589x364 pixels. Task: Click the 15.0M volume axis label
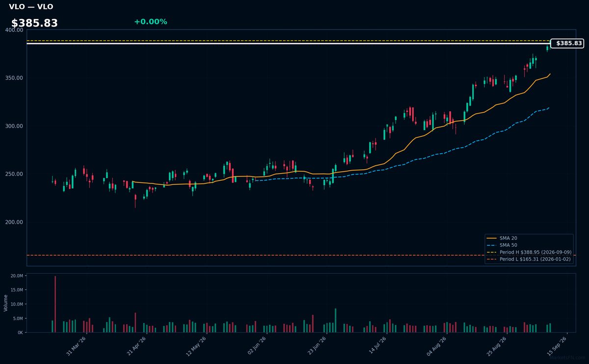[x=17, y=290]
